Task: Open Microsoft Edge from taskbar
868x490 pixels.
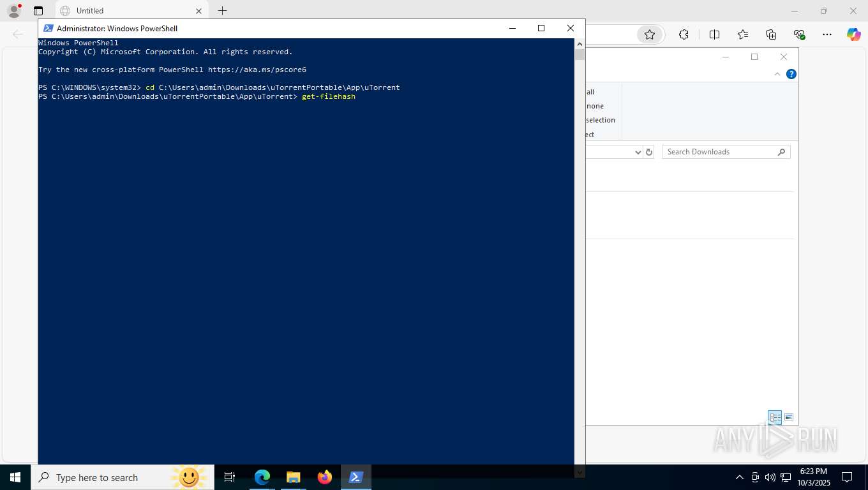Action: [x=262, y=477]
